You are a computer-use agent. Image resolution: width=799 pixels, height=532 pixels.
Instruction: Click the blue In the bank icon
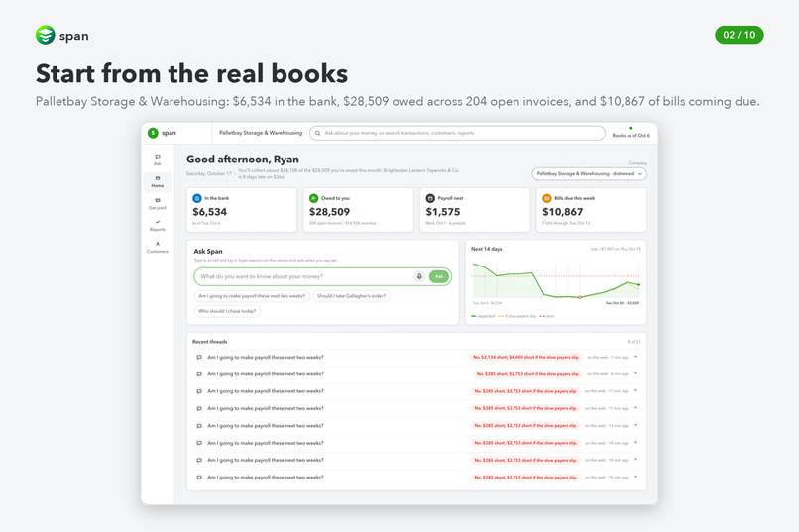(x=197, y=198)
